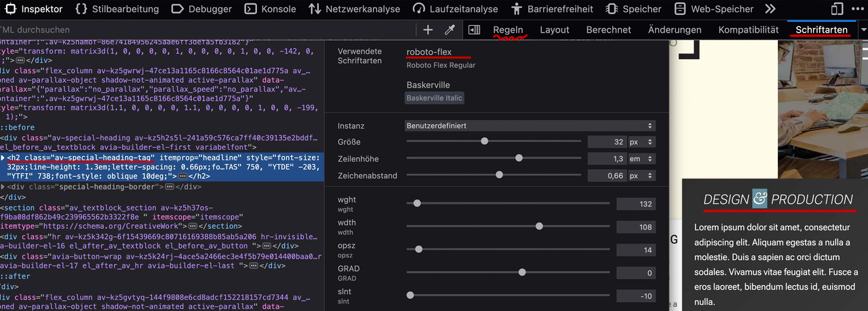This screenshot has height=311, width=868.
Task: Click the Baskerville Italic badge
Action: click(435, 98)
